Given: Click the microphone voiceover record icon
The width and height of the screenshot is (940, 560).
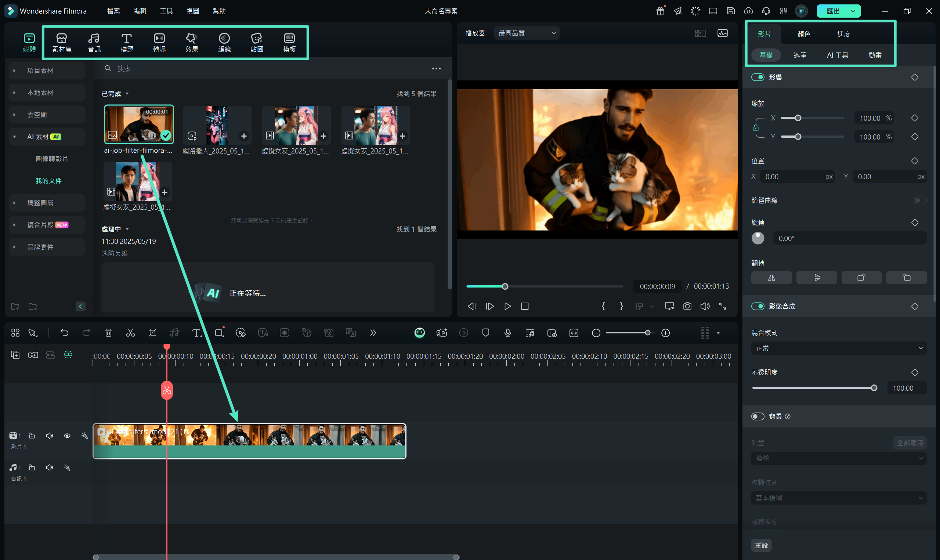Looking at the screenshot, I should (x=508, y=332).
